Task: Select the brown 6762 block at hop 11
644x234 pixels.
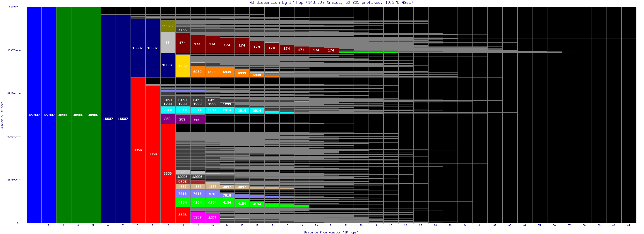Action: tap(183, 181)
